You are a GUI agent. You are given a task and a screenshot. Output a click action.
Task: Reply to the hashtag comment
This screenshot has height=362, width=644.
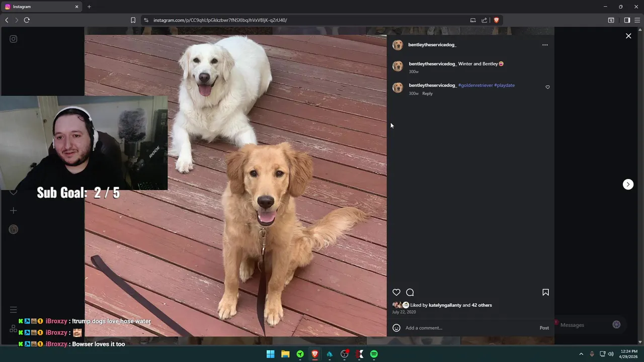pos(427,94)
